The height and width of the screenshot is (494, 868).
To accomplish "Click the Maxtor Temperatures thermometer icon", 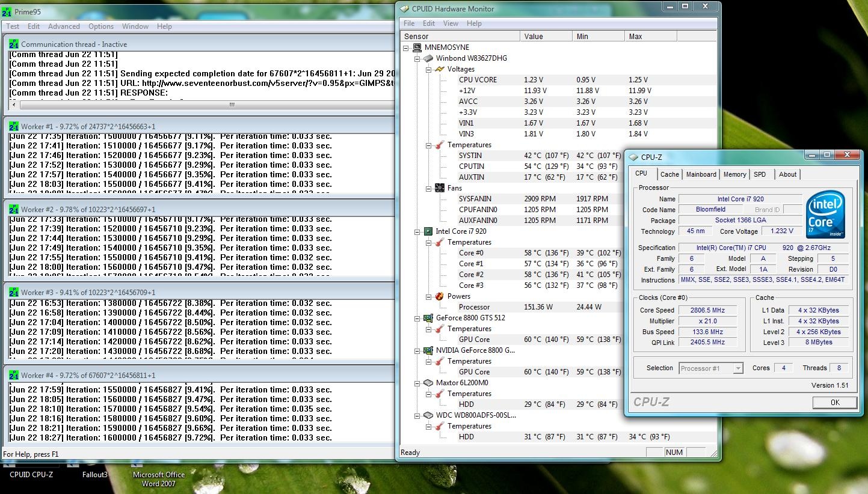I will coord(440,394).
